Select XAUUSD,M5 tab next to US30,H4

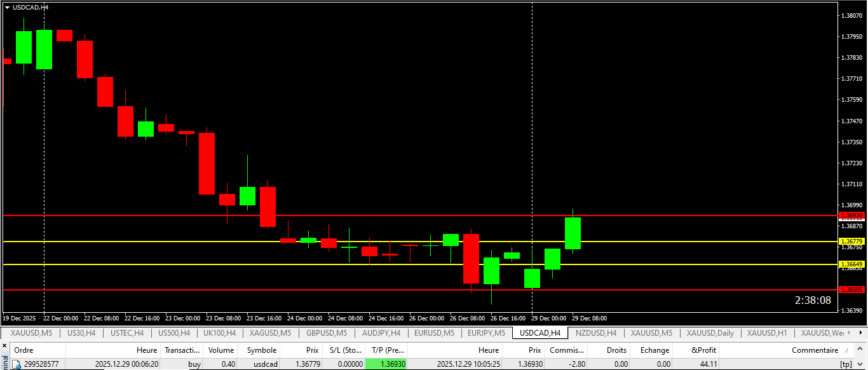[30, 332]
